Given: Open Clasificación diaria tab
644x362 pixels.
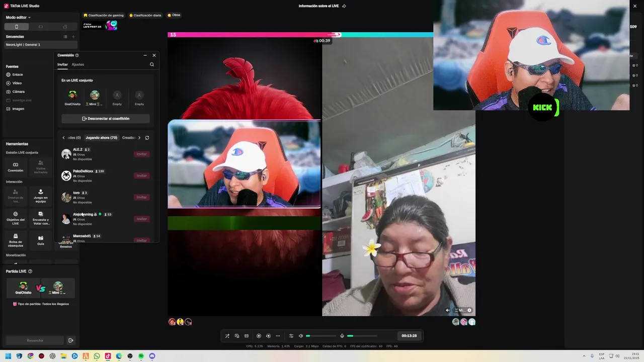Looking at the screenshot, I should click(145, 15).
